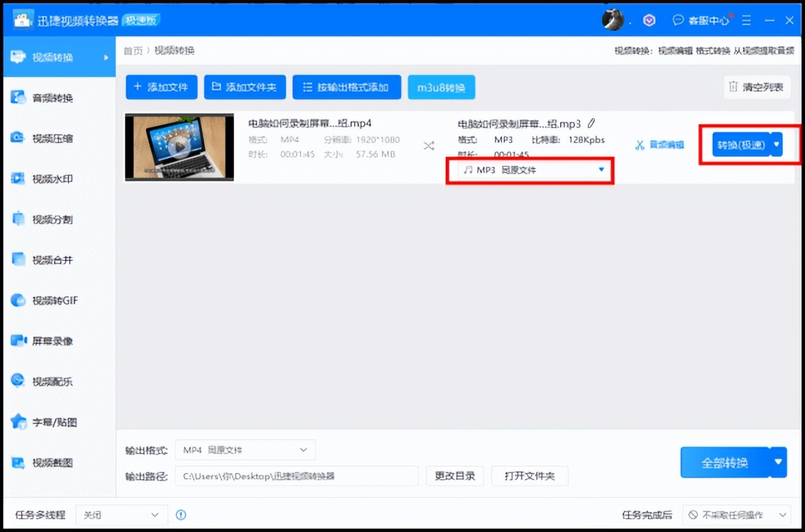This screenshot has height=532, width=805.
Task: Open the 输出格式 combo box
Action: tap(245, 449)
